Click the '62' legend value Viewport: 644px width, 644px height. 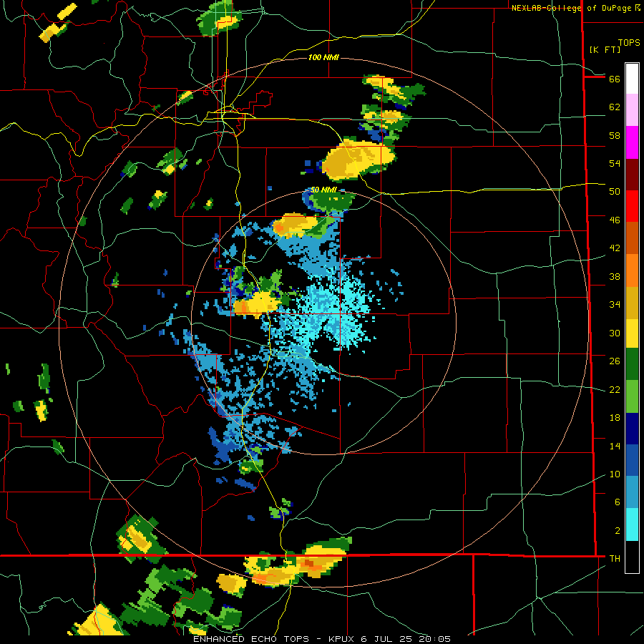point(615,107)
